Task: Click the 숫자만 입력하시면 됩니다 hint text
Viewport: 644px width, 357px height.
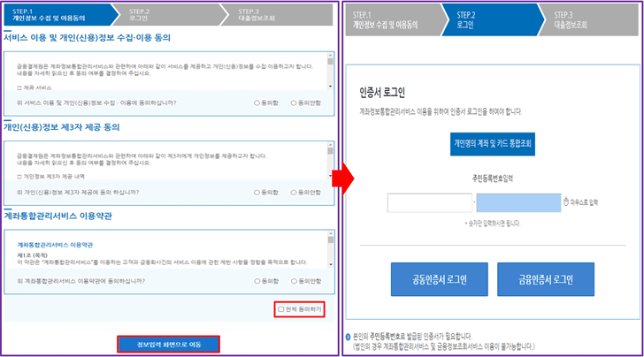Action: pos(493,224)
